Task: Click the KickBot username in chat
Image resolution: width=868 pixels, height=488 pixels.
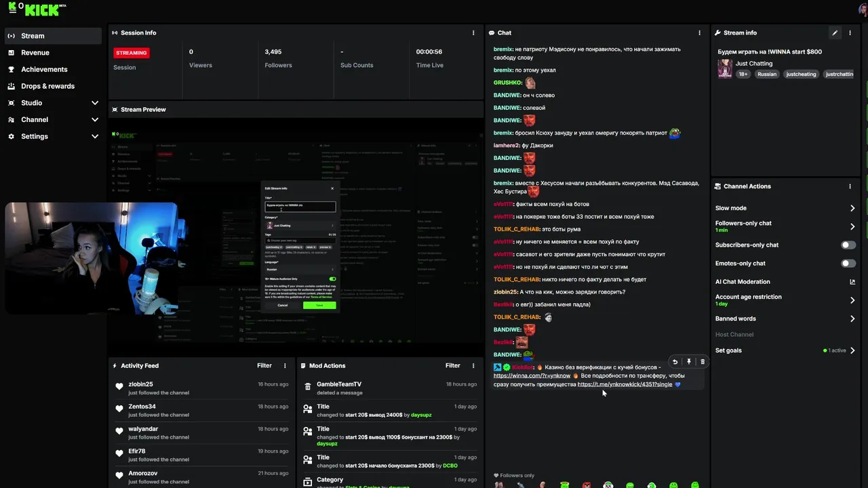Action: 523,367
